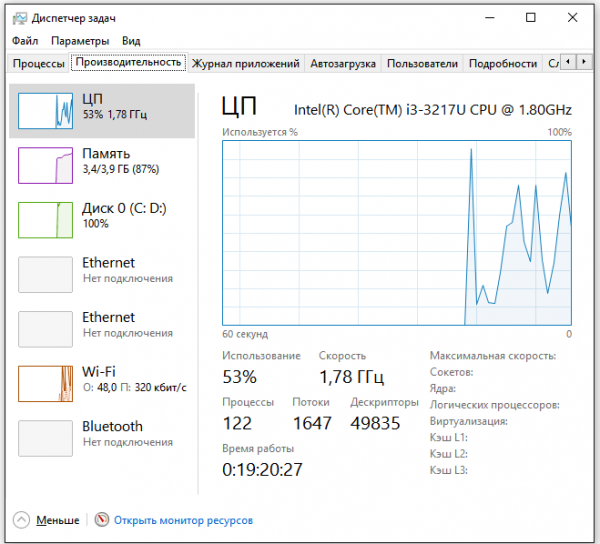Click the 60 секунд axis label
This screenshot has height=544, width=600.
tap(245, 334)
